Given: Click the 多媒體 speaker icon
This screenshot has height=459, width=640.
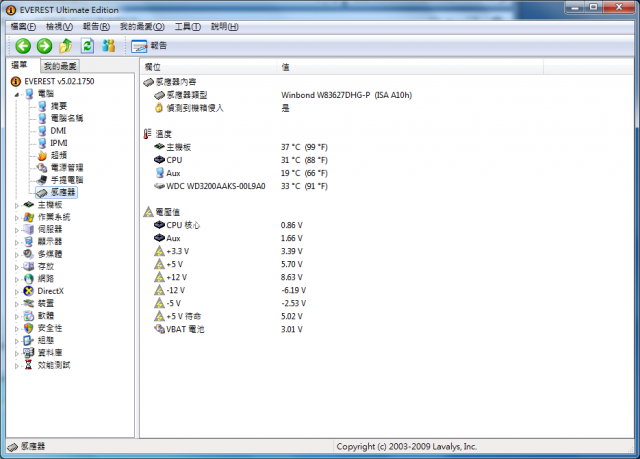Looking at the screenshot, I should pos(29,254).
